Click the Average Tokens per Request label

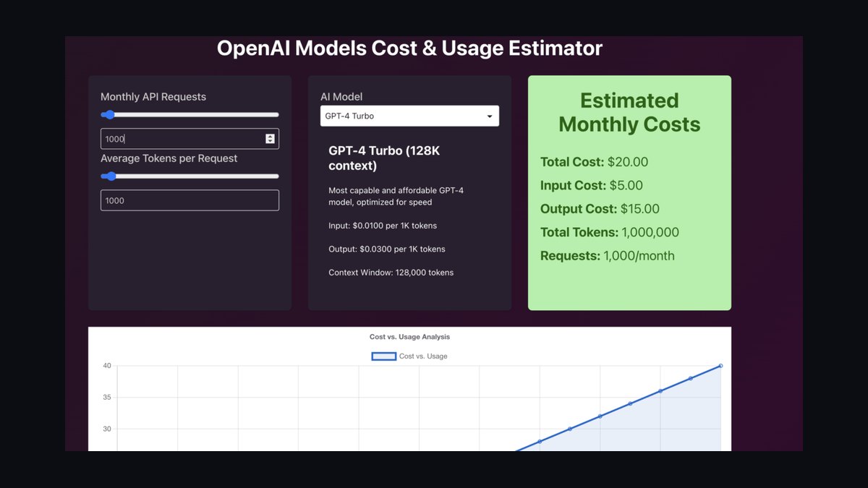(169, 158)
